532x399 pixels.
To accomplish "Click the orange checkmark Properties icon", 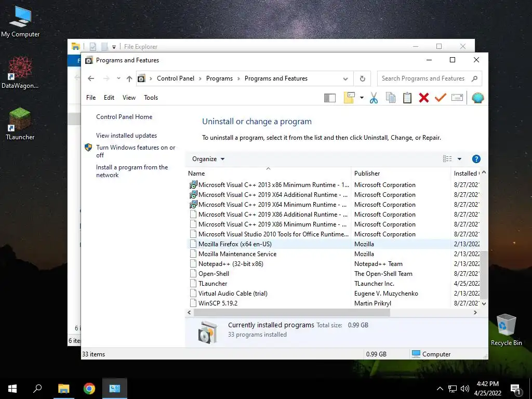I will click(441, 98).
